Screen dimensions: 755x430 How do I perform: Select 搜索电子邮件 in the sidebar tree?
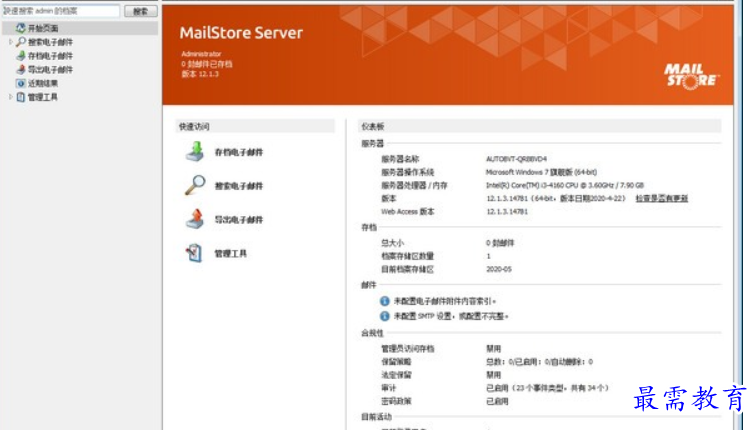click(50, 42)
